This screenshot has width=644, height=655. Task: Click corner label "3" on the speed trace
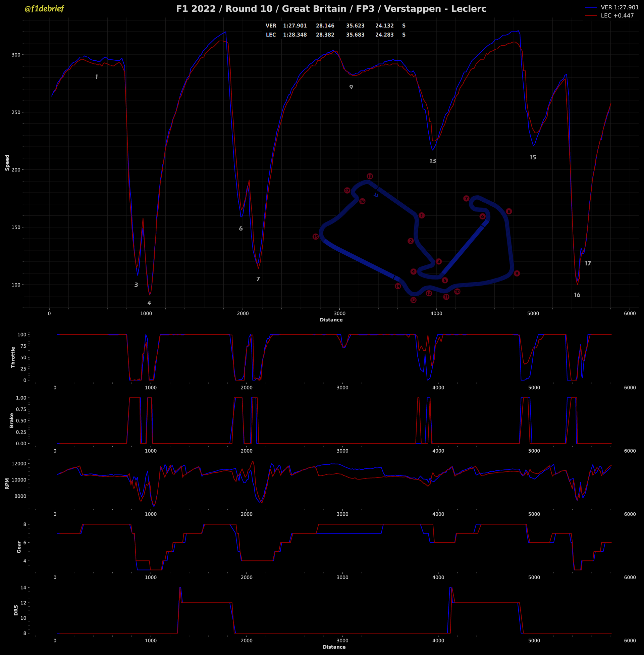136,285
